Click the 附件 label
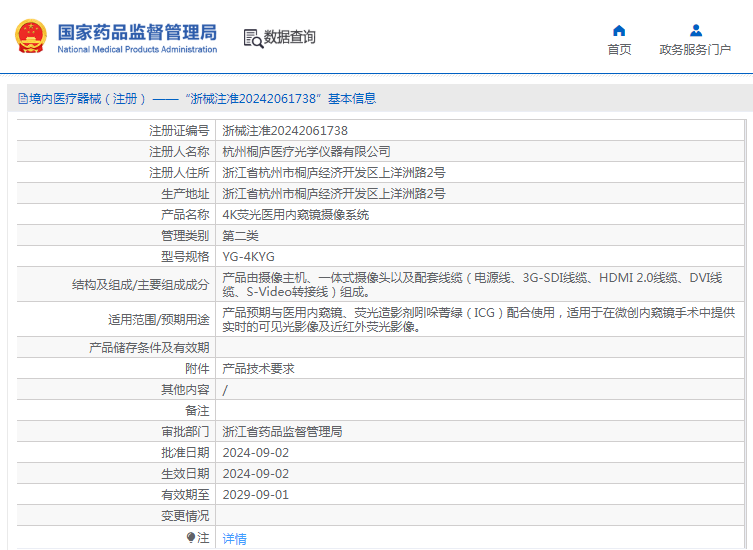The width and height of the screenshot is (753, 550). pos(197,369)
